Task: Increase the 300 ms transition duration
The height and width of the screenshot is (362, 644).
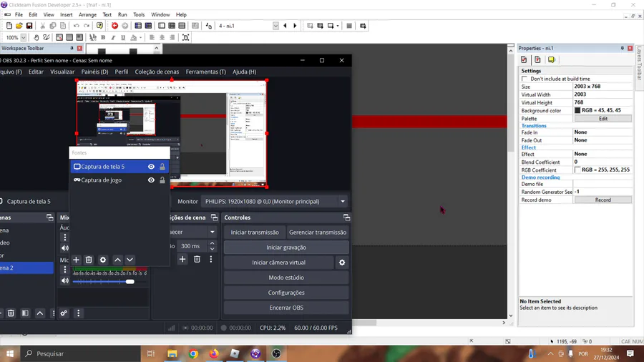Action: [213, 243]
